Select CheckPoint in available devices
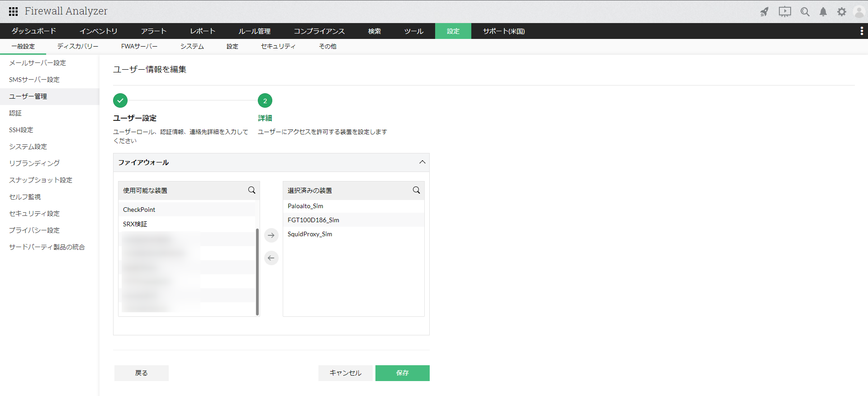 click(187, 210)
